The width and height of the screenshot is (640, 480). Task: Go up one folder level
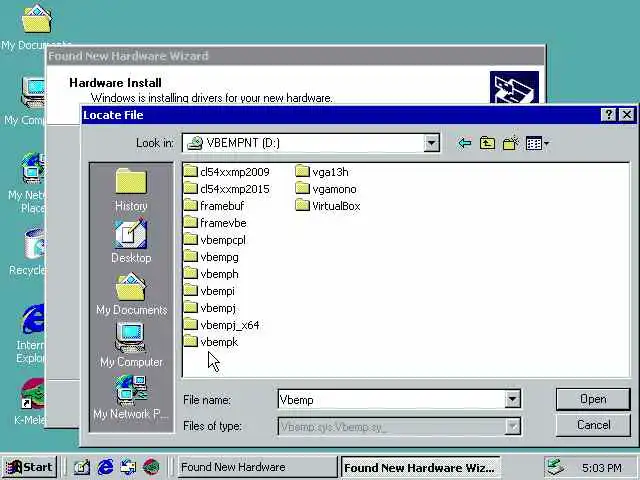(x=487, y=143)
